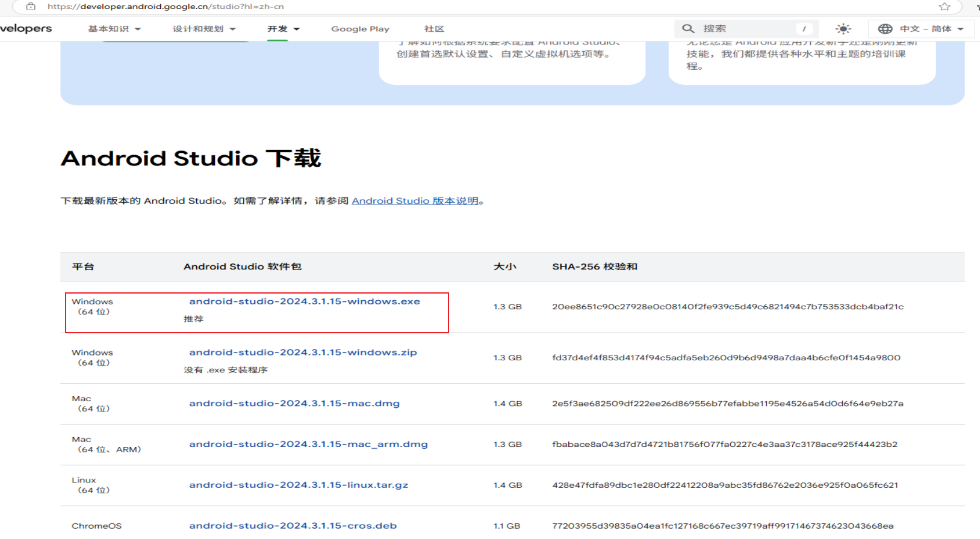The height and width of the screenshot is (539, 980).
Task: Click the 1.4 GB size in linux.tar.gz row
Action: pyautogui.click(x=507, y=485)
